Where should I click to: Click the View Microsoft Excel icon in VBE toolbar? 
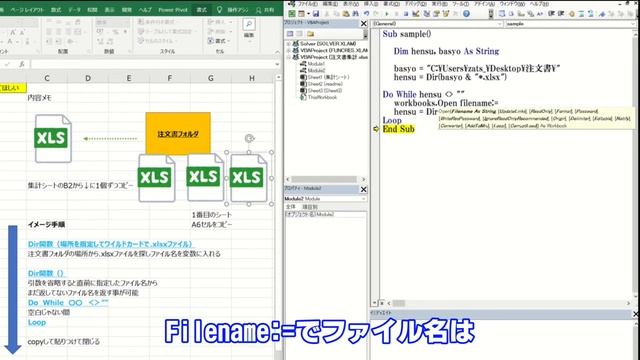click(x=292, y=13)
